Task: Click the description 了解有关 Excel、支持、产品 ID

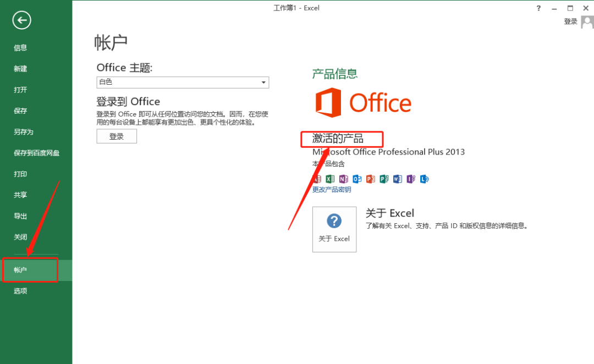Action: 447,226
